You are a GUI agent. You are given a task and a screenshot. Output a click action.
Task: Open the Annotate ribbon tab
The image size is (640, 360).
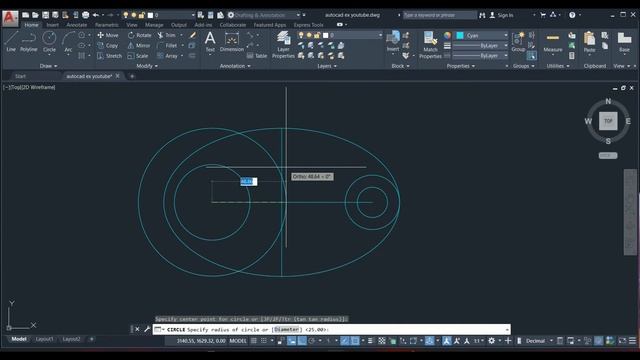click(x=77, y=25)
